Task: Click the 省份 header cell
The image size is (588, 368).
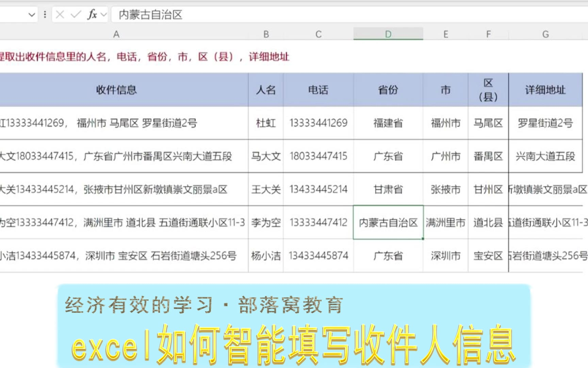Action: click(x=388, y=90)
